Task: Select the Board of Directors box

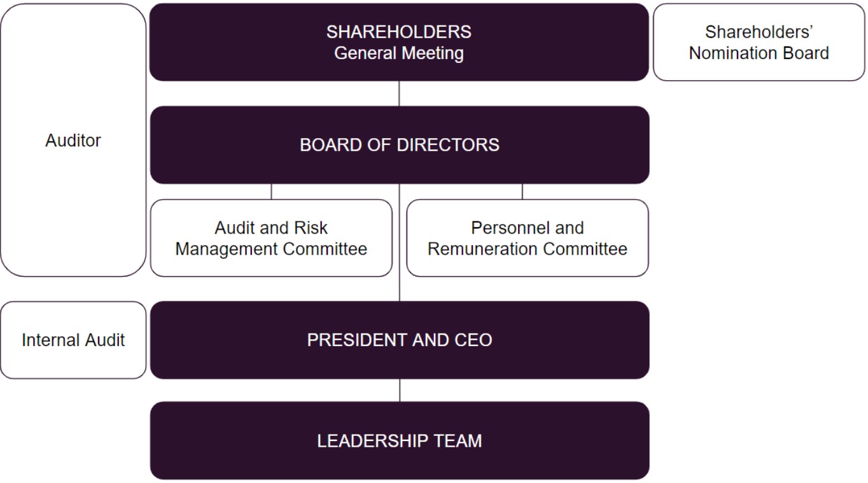Action: (399, 145)
